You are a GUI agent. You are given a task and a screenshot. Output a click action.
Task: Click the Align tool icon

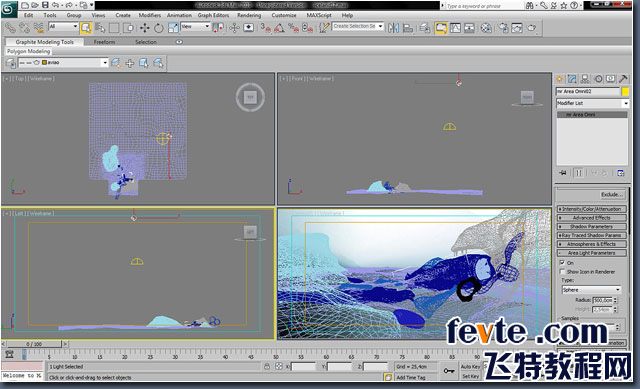(408, 28)
